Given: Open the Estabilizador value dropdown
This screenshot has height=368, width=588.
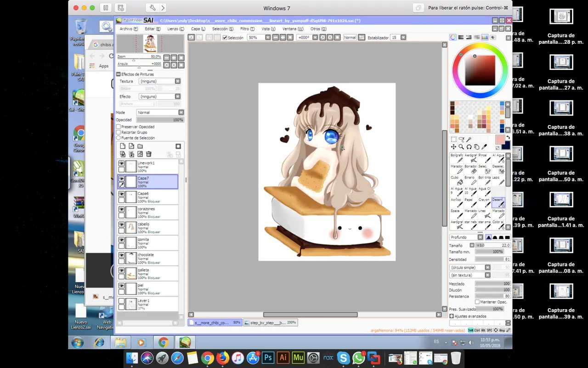Looking at the screenshot, I should point(403,37).
